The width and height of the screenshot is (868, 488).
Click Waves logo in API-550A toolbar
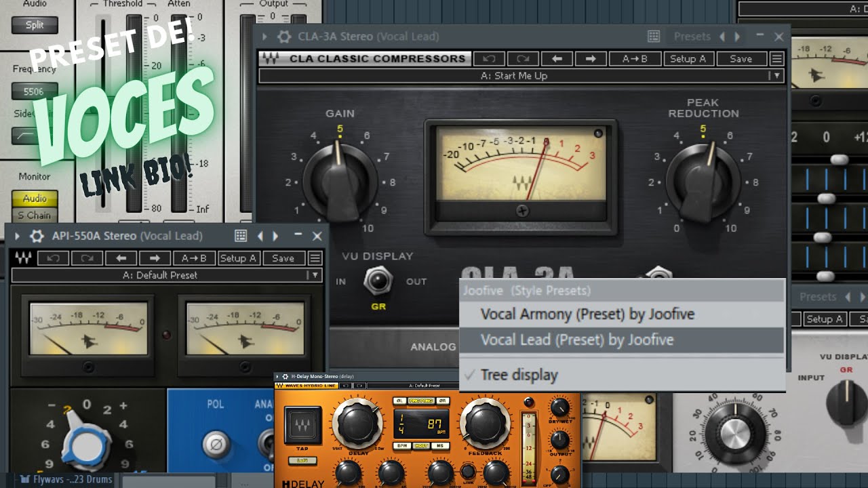click(x=22, y=258)
